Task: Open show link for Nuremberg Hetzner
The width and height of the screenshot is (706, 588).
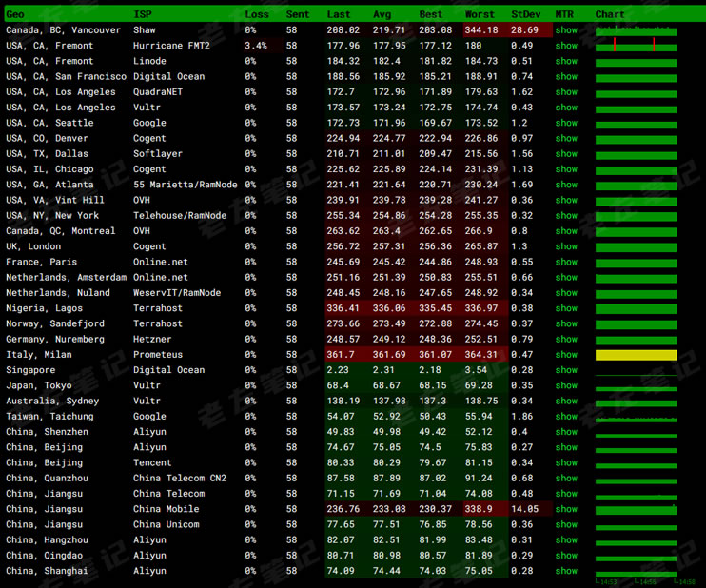Action: point(566,339)
